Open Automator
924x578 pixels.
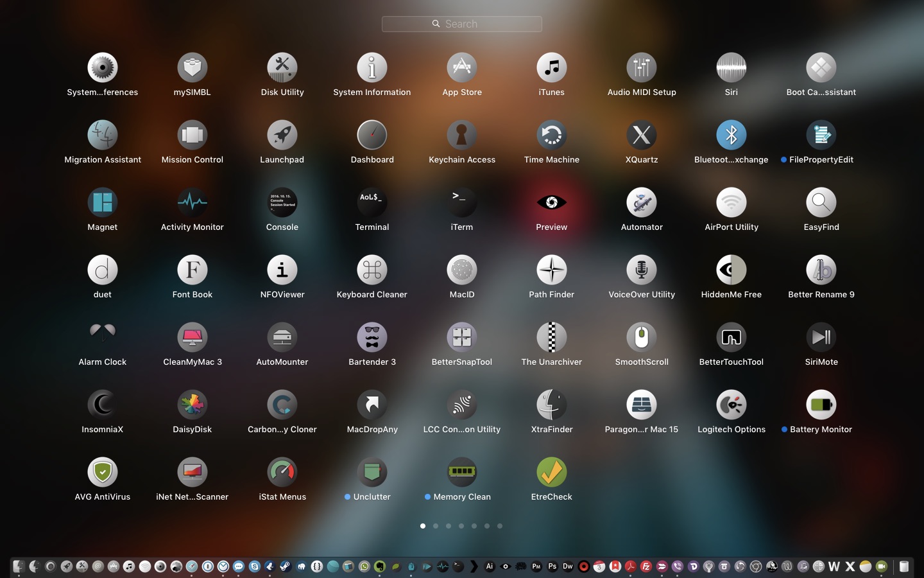[642, 202]
